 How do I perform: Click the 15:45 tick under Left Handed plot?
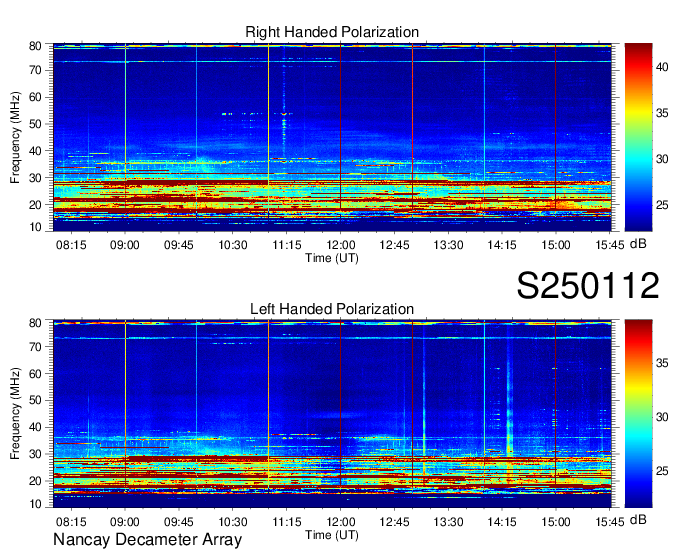coord(610,522)
